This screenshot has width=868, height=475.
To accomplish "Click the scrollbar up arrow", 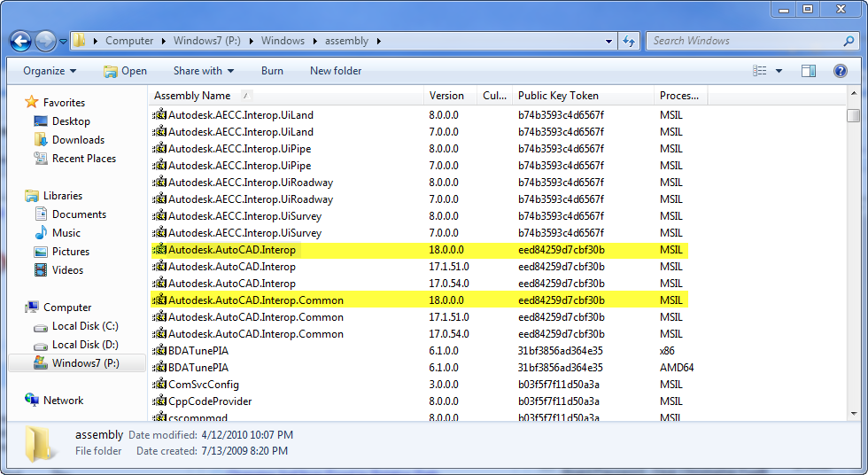I will click(853, 94).
